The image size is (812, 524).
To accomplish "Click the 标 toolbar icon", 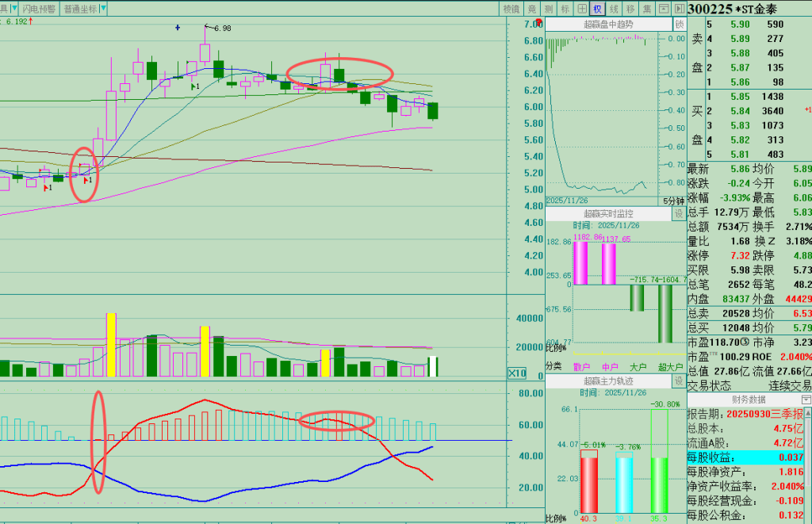I will (x=565, y=9).
